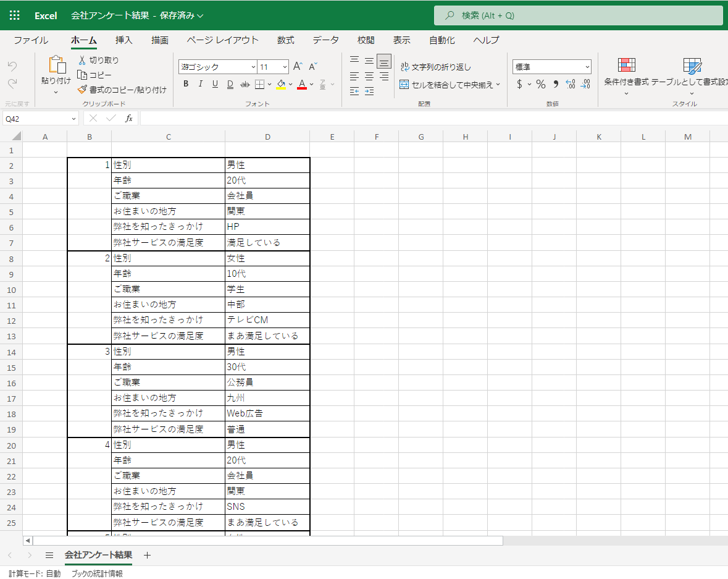Open the all sheets list icon

click(x=49, y=556)
